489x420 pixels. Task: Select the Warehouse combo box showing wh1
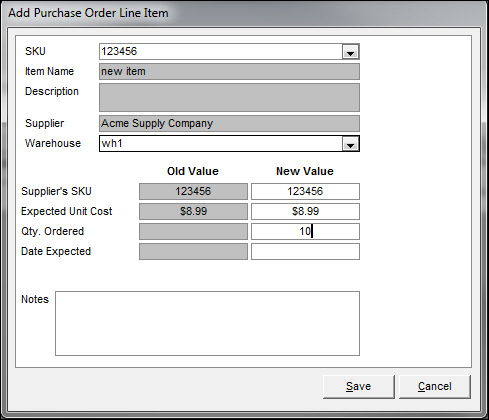[229, 144]
